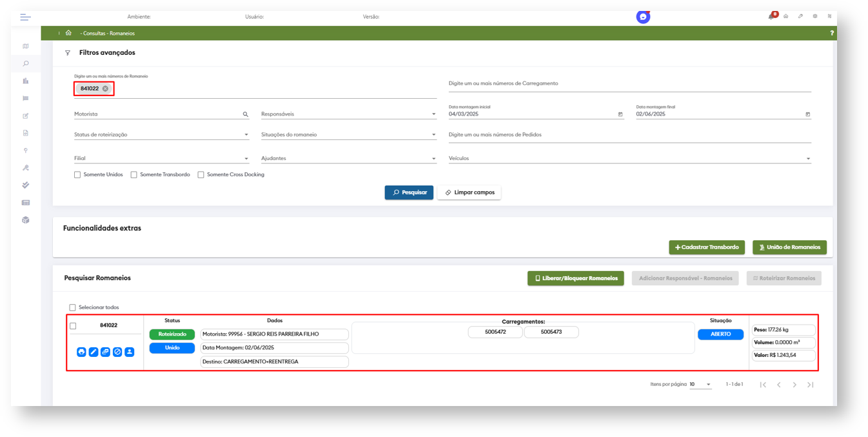Open the Situações do romaneio dropdown

click(x=433, y=136)
